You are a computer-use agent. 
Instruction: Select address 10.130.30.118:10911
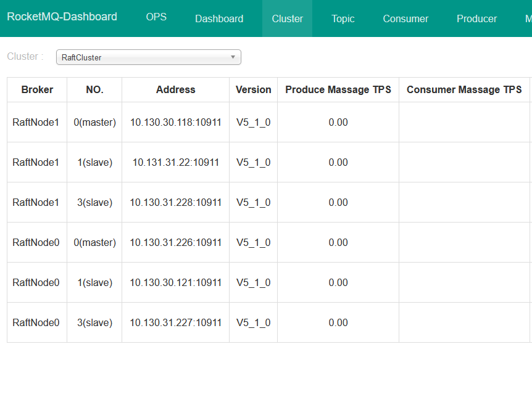[176, 122]
